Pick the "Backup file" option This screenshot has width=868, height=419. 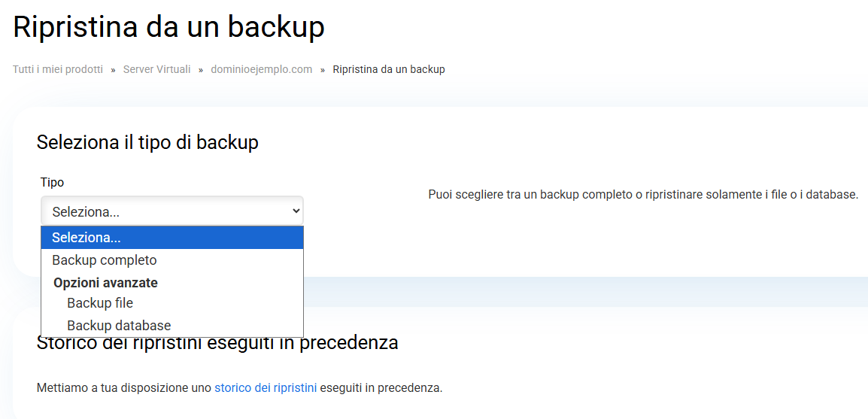tap(100, 303)
